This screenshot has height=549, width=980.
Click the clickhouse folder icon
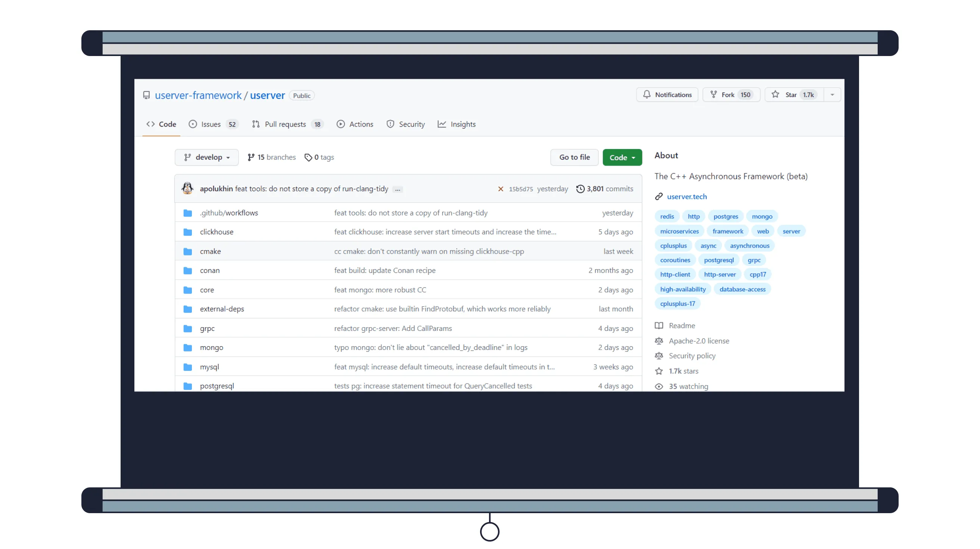coord(187,232)
